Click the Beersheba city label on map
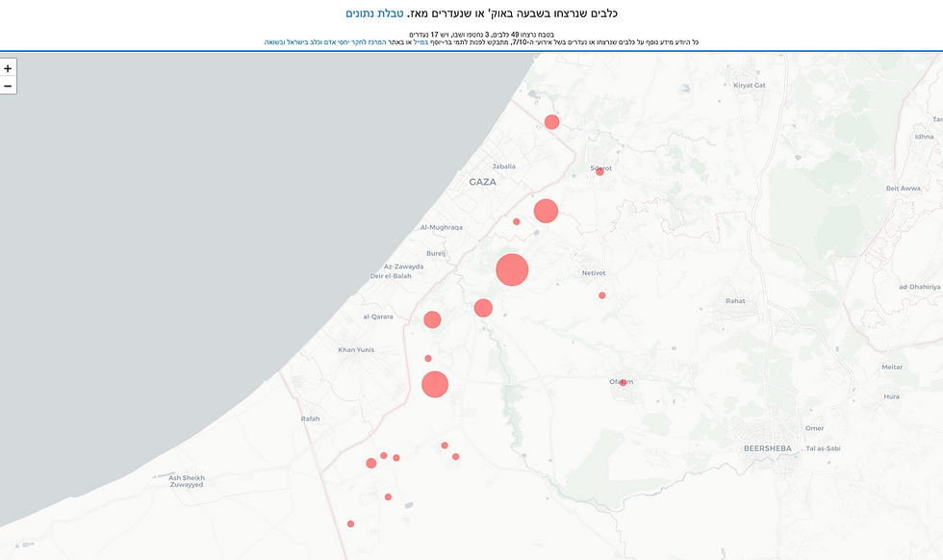 [768, 448]
